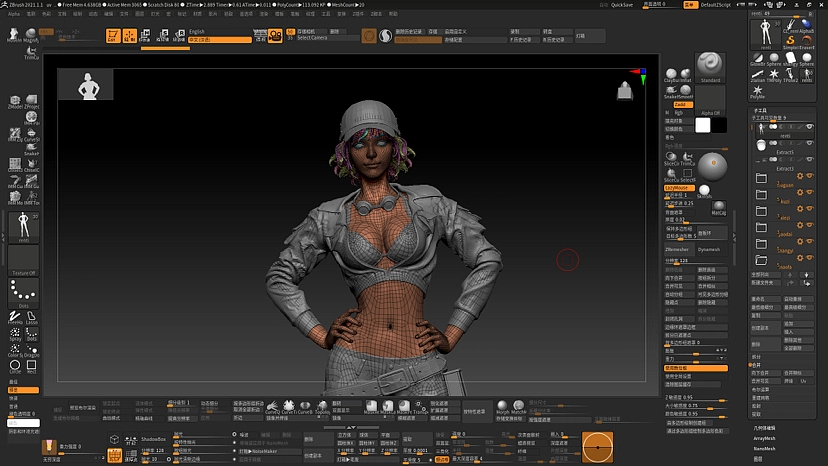Select the TPose2 tool icon
Viewport: 828px width, 466px height.
(x=790, y=75)
